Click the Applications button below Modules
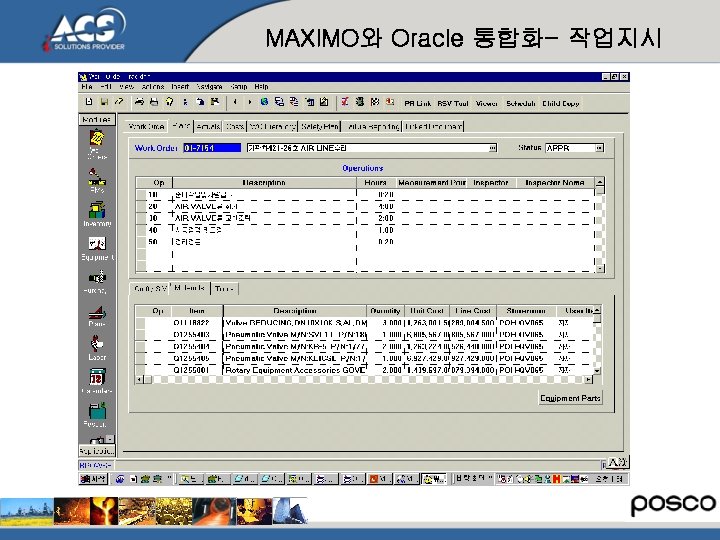720x540 pixels. 97,451
